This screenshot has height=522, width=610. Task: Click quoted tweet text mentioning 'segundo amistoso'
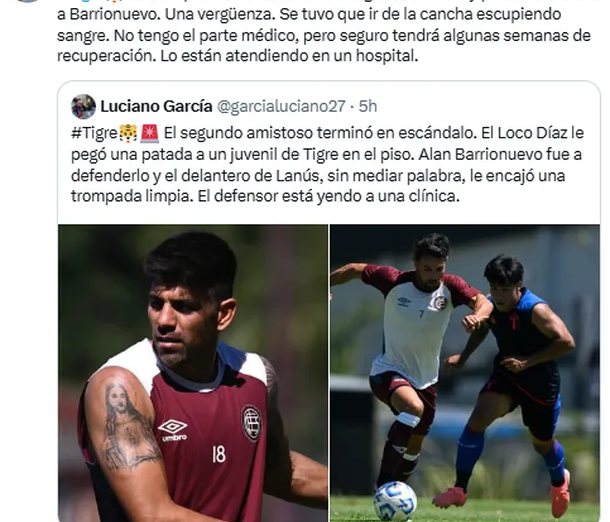click(327, 165)
